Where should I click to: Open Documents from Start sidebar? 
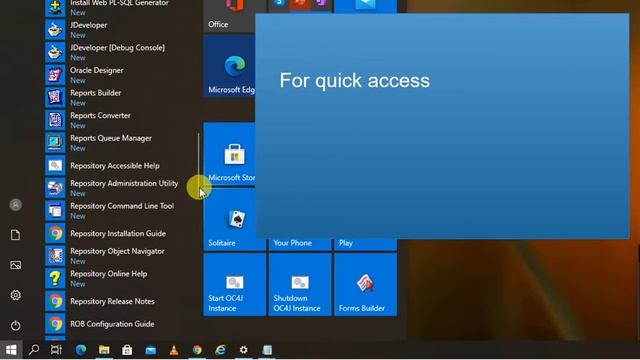[16, 235]
